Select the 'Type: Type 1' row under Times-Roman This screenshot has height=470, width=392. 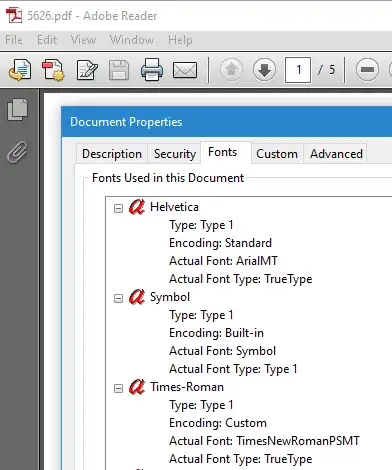(x=201, y=405)
